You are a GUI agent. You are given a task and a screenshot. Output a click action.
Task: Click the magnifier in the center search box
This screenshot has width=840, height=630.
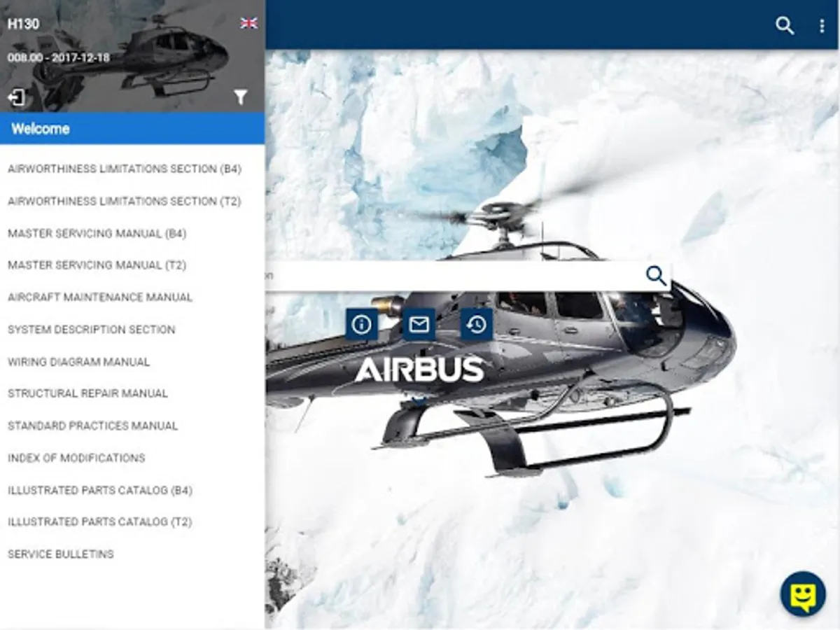pos(656,276)
